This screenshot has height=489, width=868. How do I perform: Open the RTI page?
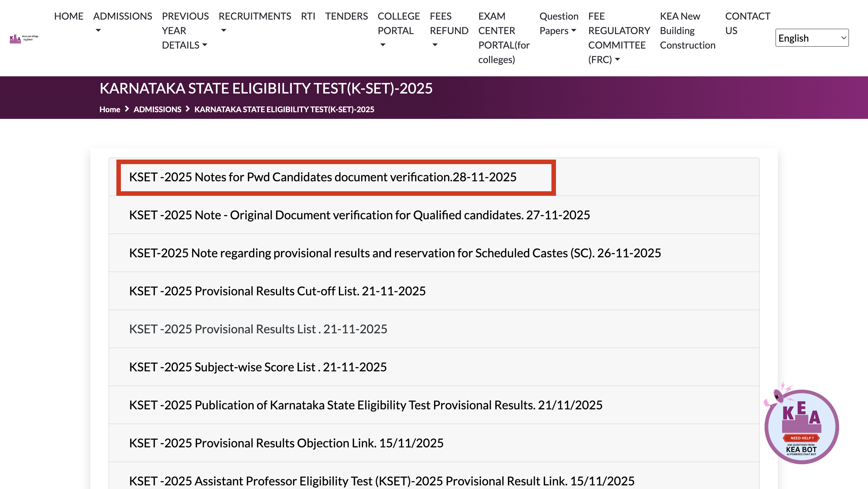[x=308, y=16]
